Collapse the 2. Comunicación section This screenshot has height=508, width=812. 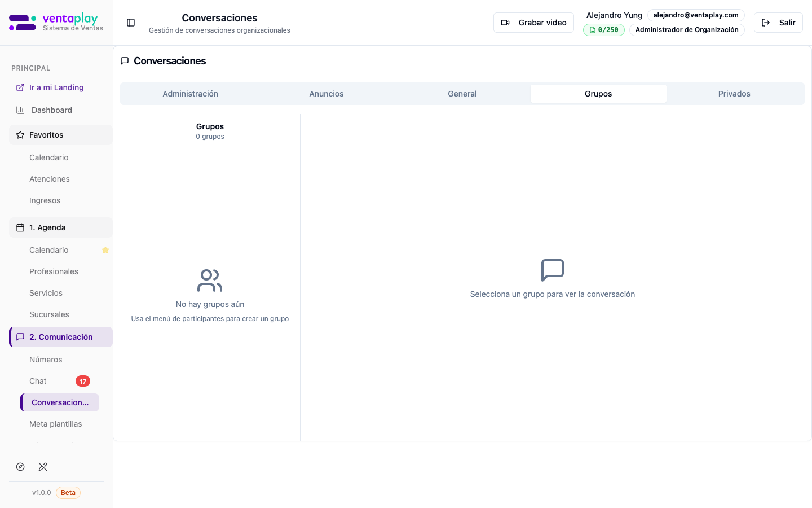(x=61, y=337)
